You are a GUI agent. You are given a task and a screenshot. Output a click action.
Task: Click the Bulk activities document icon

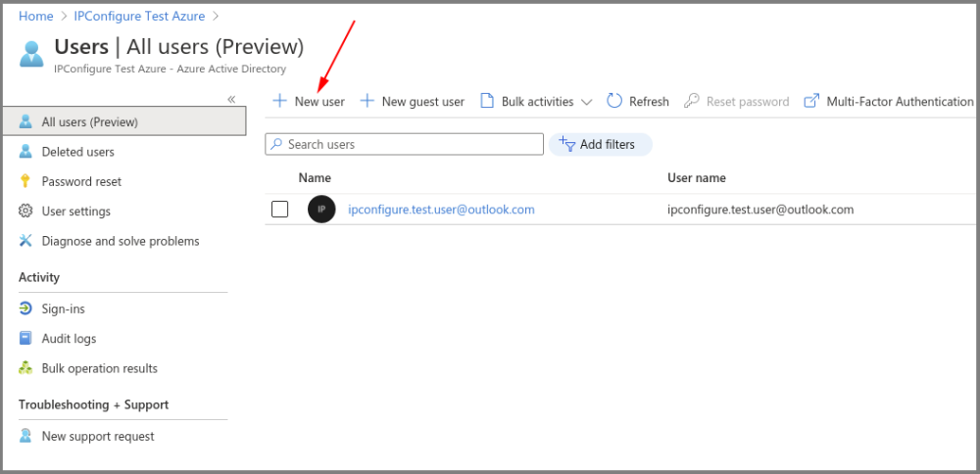(487, 101)
